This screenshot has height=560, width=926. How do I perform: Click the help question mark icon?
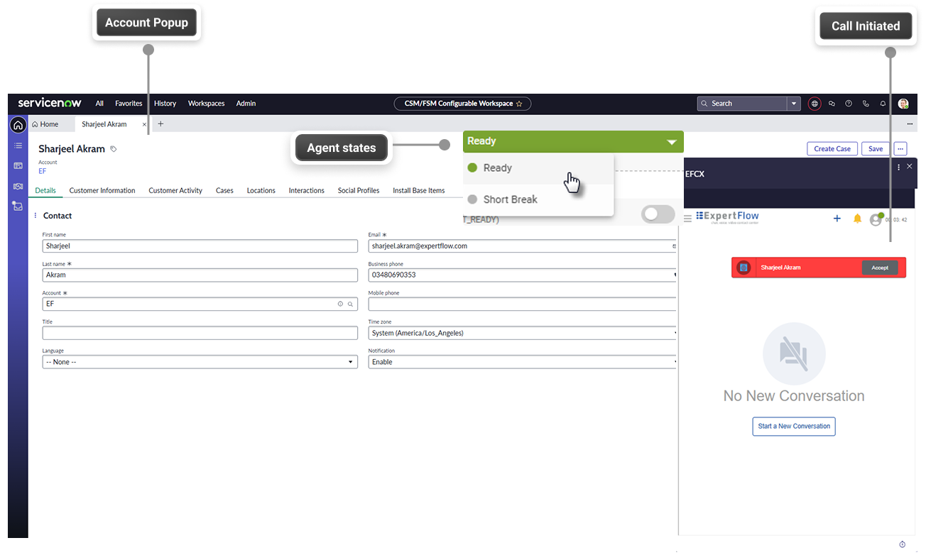pos(849,104)
